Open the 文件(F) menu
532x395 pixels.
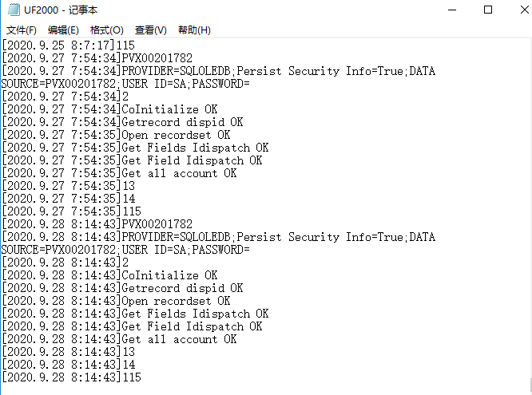click(x=21, y=30)
